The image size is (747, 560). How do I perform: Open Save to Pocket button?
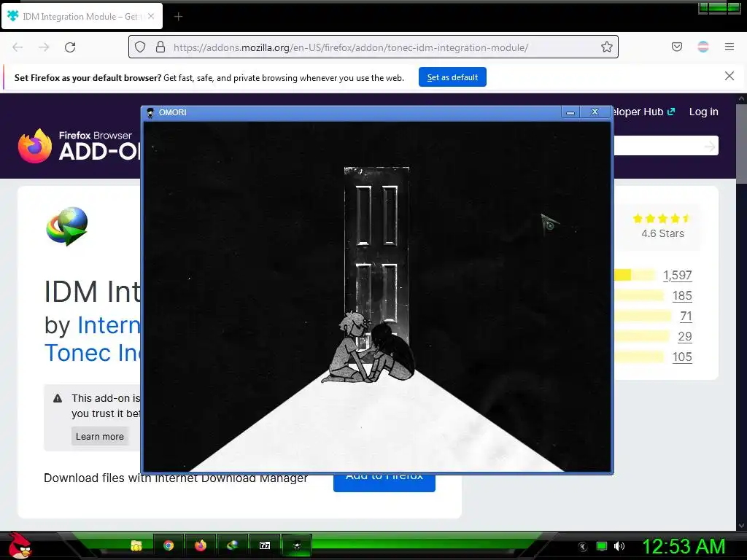click(x=676, y=47)
